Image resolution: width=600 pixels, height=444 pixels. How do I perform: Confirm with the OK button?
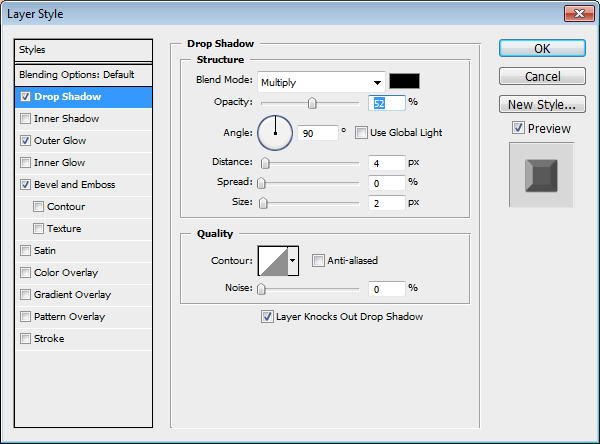pyautogui.click(x=542, y=49)
